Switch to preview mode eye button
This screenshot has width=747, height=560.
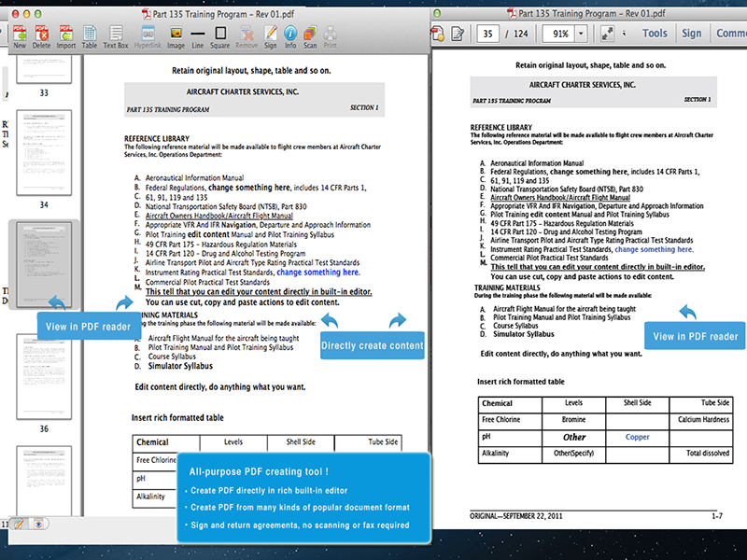38,524
